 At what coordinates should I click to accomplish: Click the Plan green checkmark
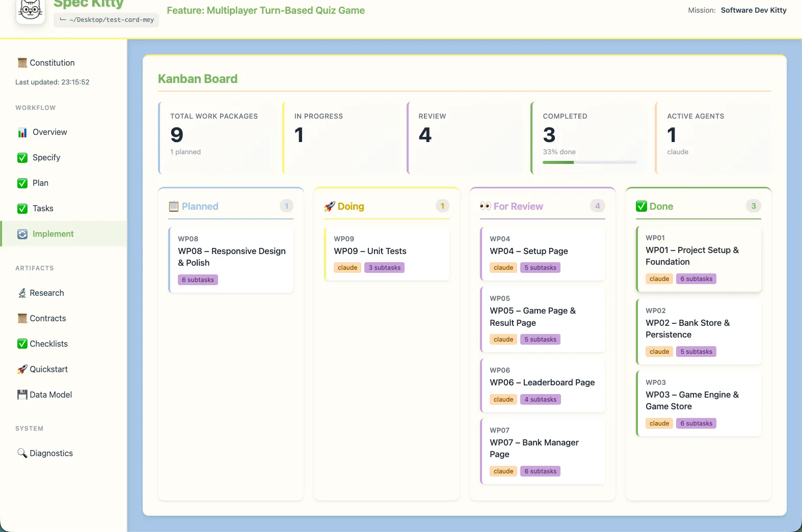click(22, 183)
